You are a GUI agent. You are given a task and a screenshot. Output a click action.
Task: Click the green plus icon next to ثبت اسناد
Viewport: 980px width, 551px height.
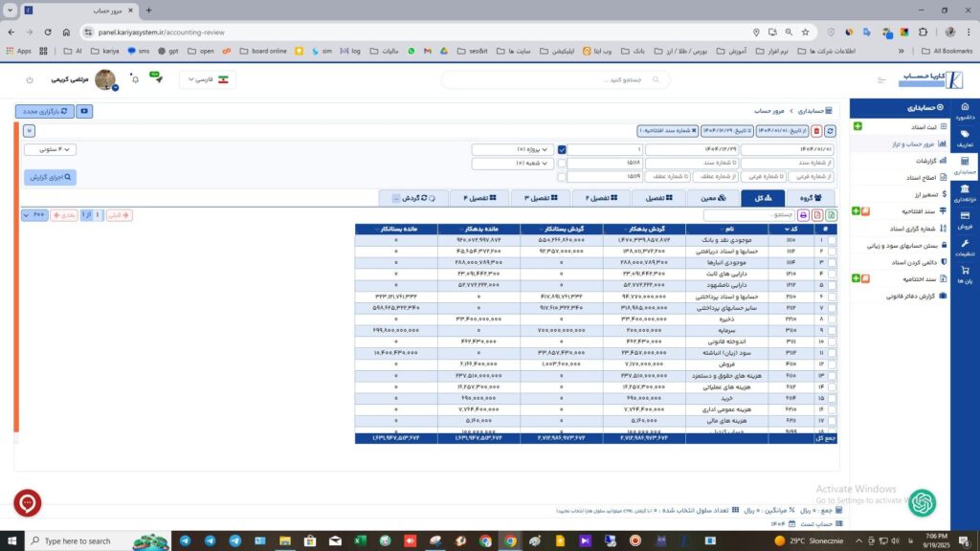tap(857, 127)
